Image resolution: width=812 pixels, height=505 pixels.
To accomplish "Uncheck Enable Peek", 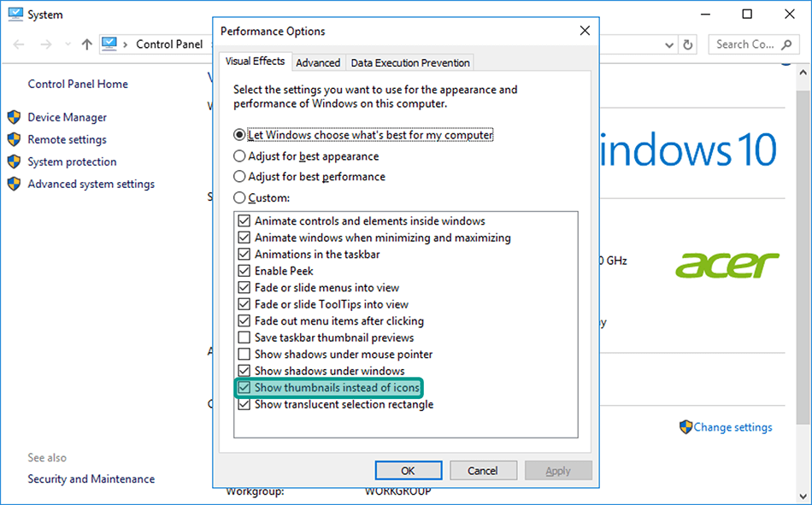I will click(x=244, y=270).
